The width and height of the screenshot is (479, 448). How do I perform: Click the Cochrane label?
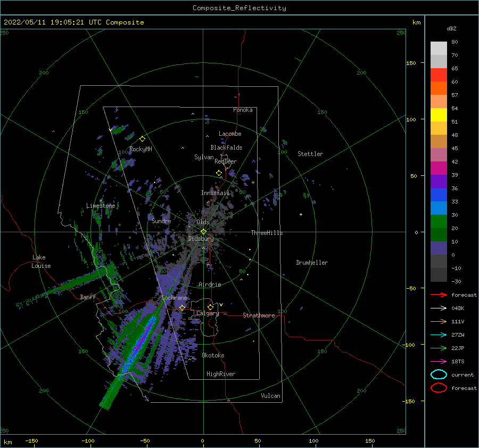click(x=174, y=298)
